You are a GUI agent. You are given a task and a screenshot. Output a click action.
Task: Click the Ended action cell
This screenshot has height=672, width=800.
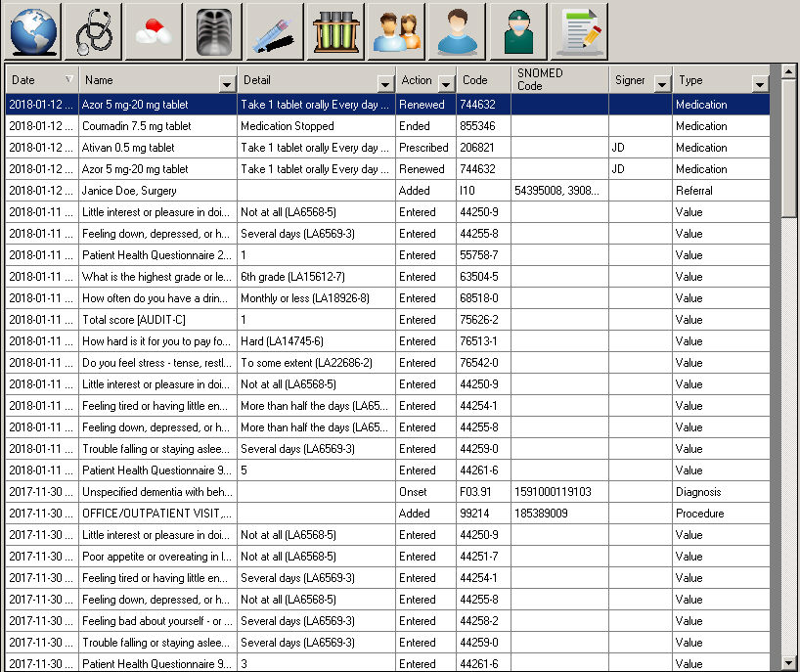coord(425,126)
